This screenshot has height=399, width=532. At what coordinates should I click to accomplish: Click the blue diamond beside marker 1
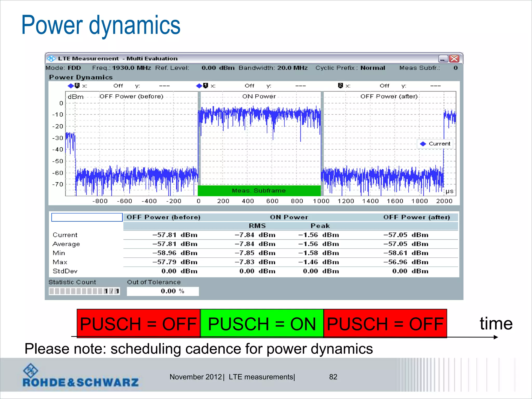pyautogui.click(x=199, y=86)
